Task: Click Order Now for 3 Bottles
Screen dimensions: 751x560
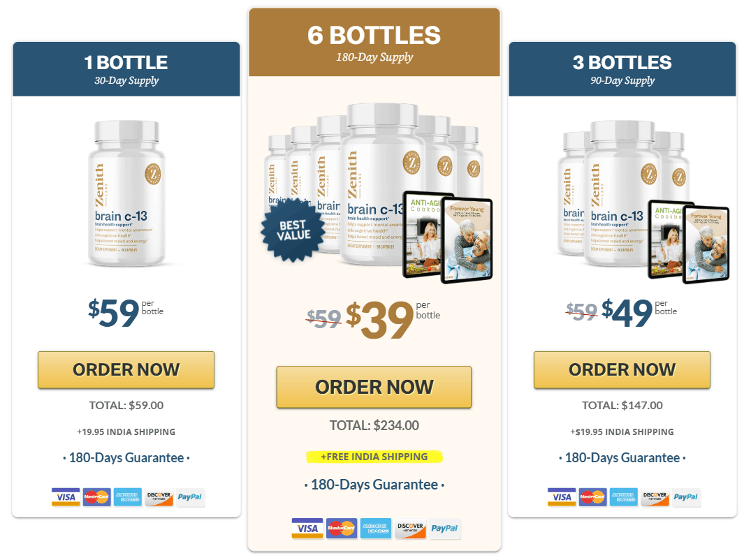Action: [x=622, y=370]
